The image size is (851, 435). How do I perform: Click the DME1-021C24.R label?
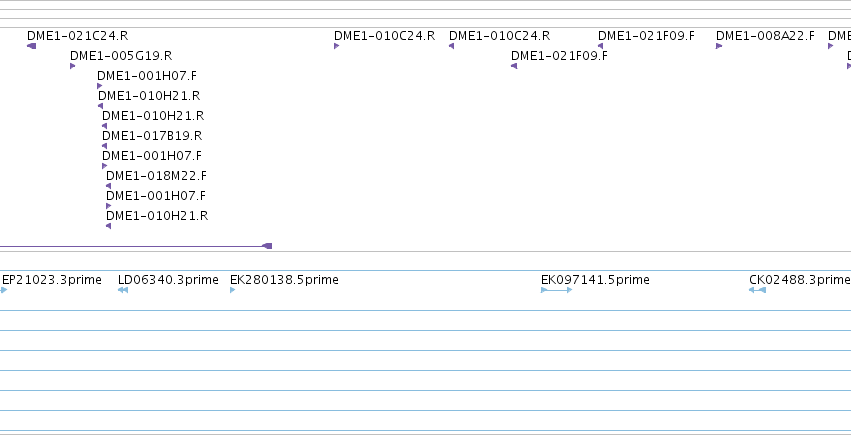[78, 36]
